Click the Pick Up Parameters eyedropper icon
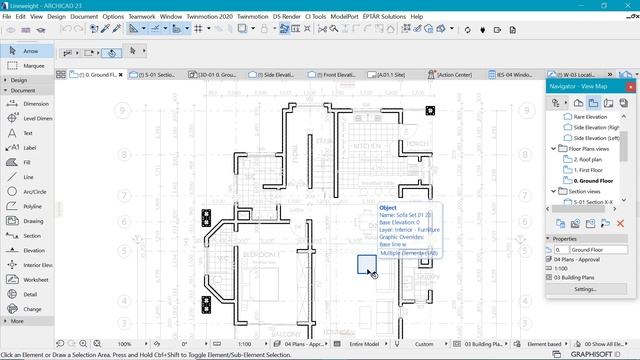The height and width of the screenshot is (360, 640). [105, 29]
